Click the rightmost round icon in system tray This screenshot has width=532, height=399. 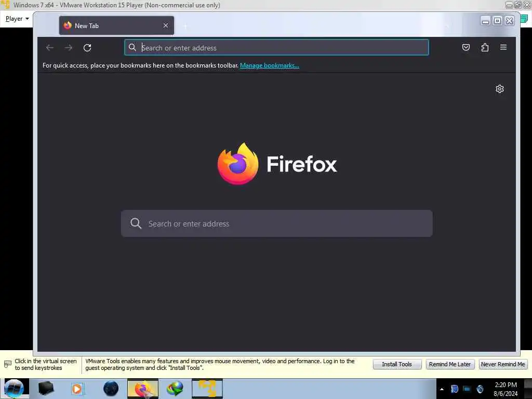click(x=480, y=389)
